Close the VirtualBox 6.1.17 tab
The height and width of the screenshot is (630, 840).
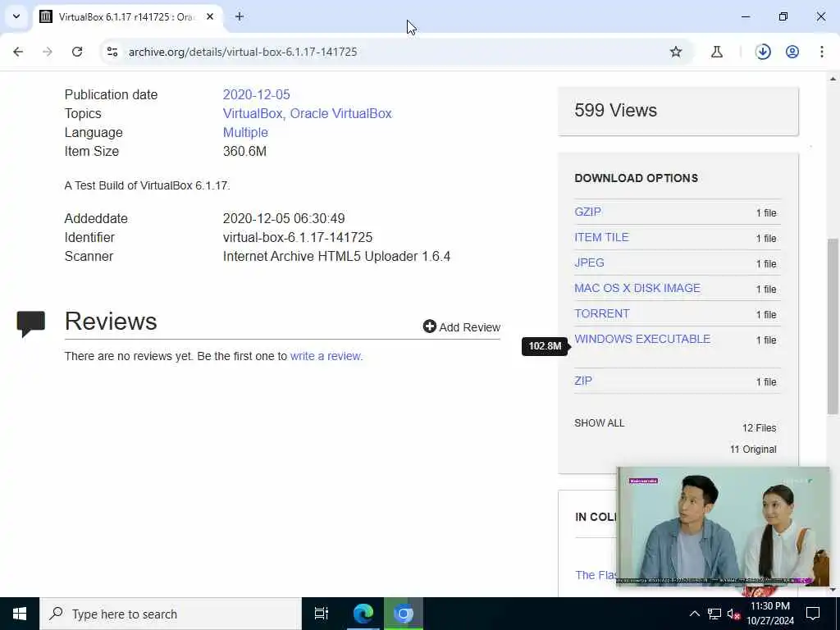point(210,16)
